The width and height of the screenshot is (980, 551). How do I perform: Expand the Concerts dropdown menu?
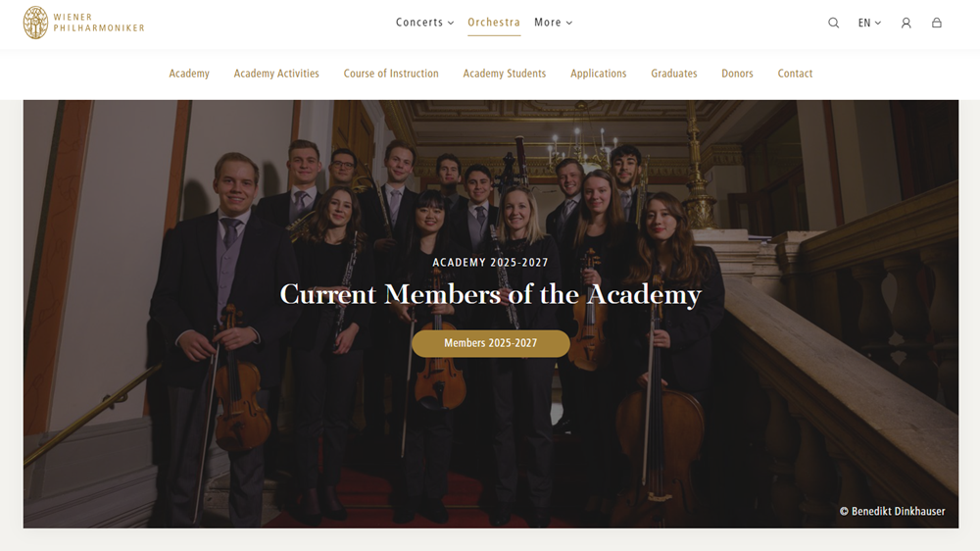tap(424, 23)
